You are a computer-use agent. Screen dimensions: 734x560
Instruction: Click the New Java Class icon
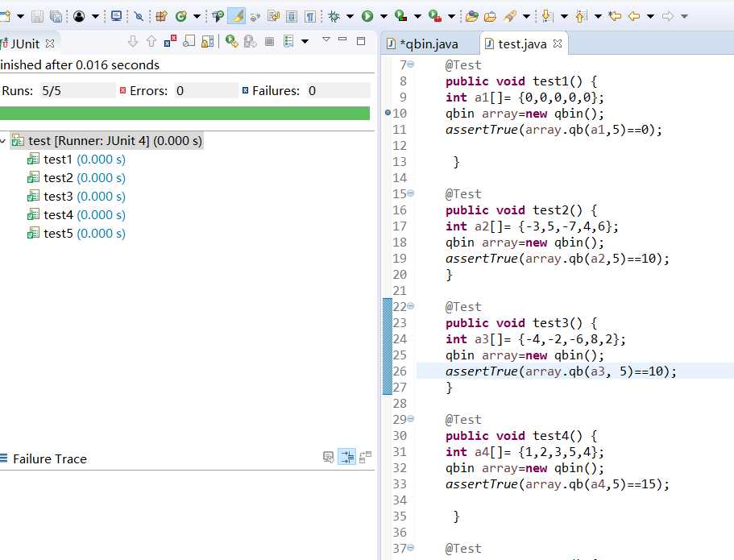click(x=181, y=16)
